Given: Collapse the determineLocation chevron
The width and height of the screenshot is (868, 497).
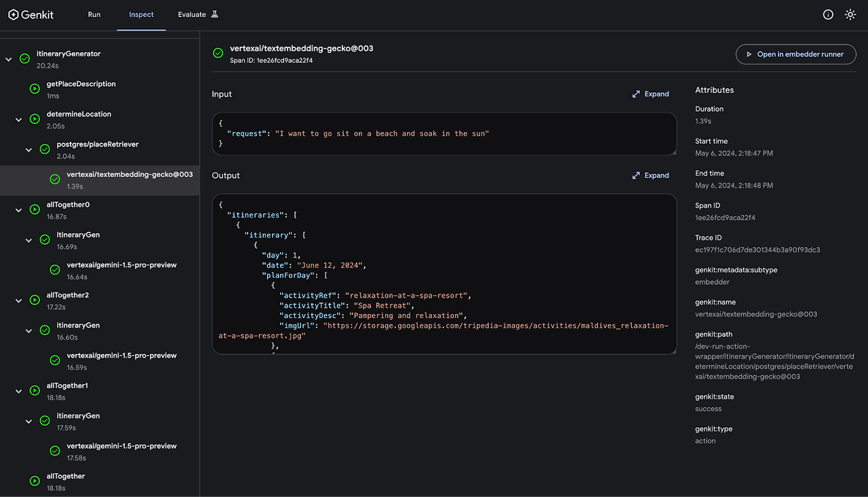Looking at the screenshot, I should pos(19,119).
